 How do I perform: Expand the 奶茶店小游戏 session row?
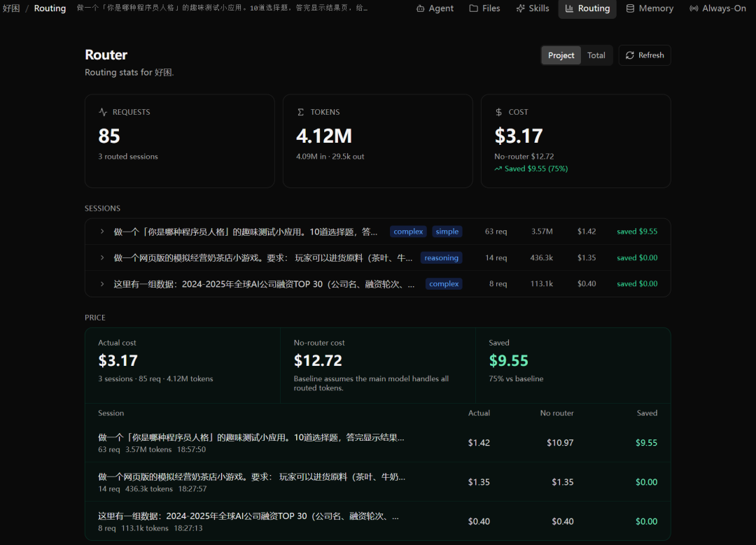101,257
